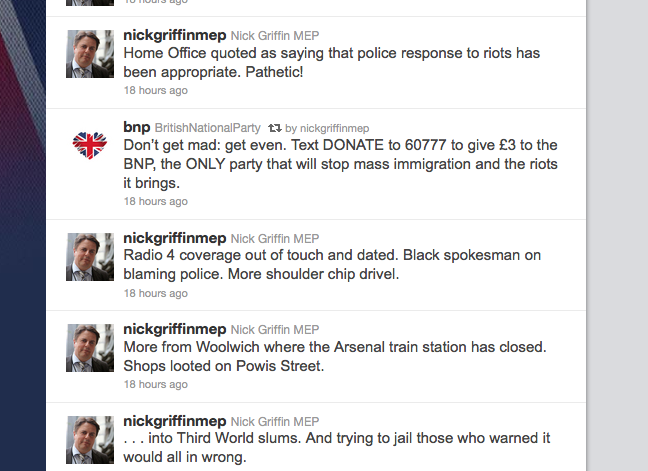Click the BNP heart flag avatar
The height and width of the screenshot is (471, 648).
[x=90, y=146]
